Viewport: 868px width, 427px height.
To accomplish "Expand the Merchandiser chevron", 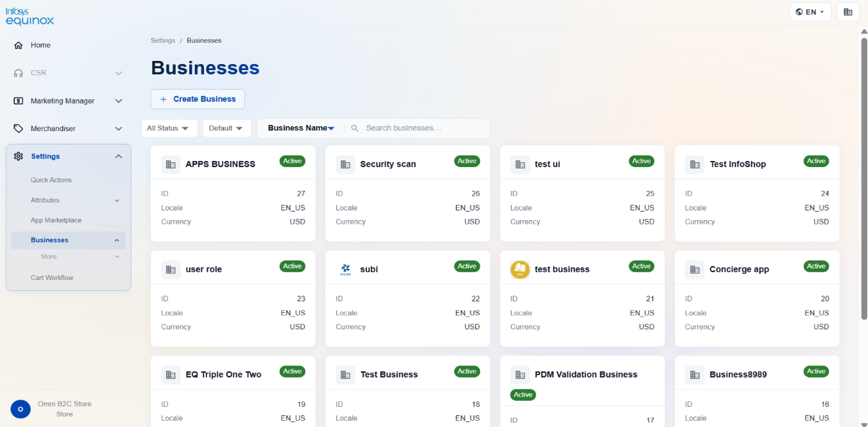I will pyautogui.click(x=118, y=129).
